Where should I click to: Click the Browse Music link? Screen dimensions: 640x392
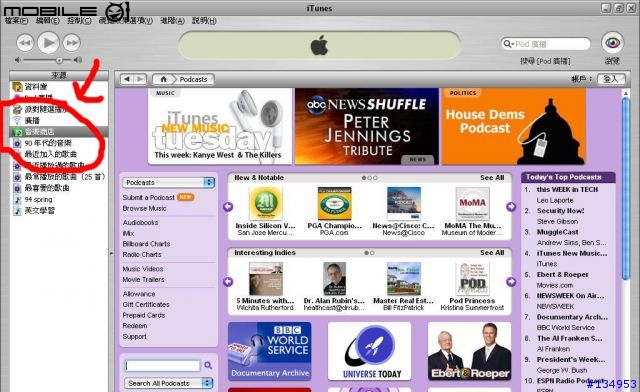click(144, 208)
